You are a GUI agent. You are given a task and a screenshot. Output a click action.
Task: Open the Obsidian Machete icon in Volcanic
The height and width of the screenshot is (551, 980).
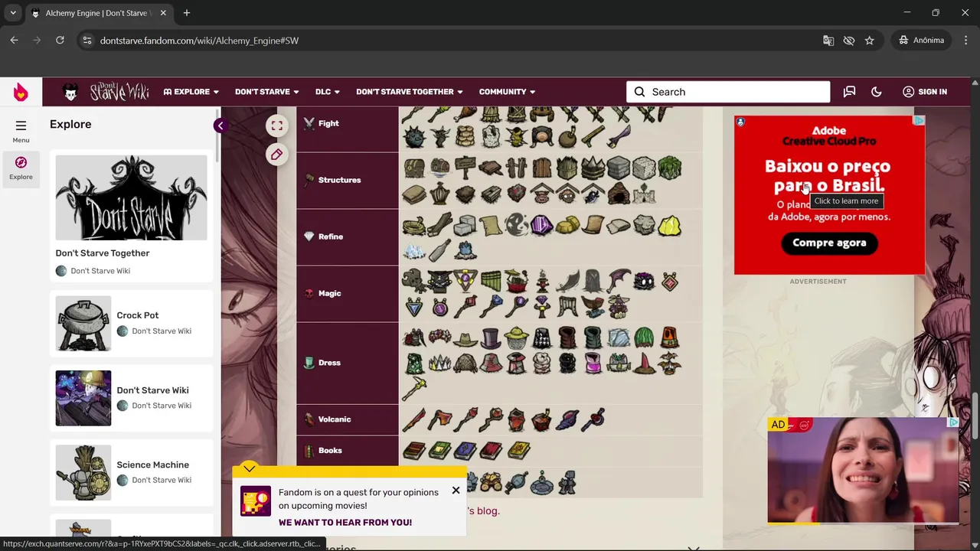click(415, 419)
